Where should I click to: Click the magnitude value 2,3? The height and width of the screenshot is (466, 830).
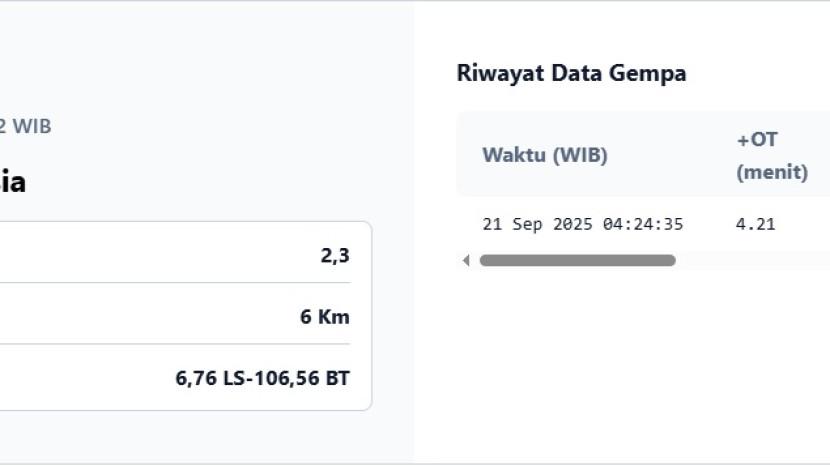click(335, 255)
